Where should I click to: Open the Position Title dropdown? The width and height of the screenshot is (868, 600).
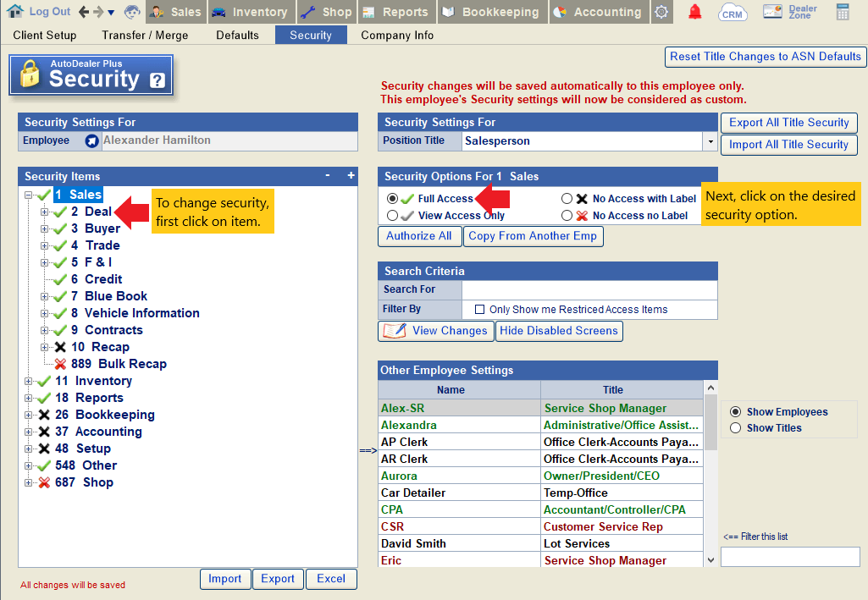click(710, 141)
